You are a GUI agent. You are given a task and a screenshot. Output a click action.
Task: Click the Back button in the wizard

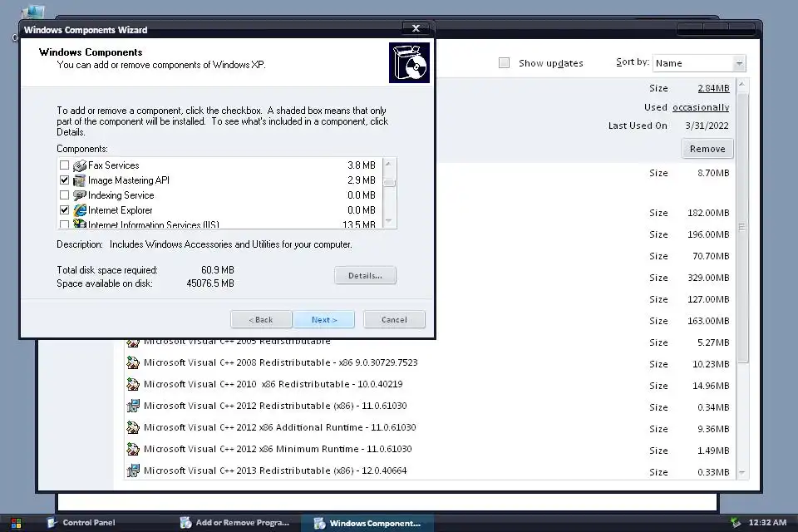click(x=261, y=320)
